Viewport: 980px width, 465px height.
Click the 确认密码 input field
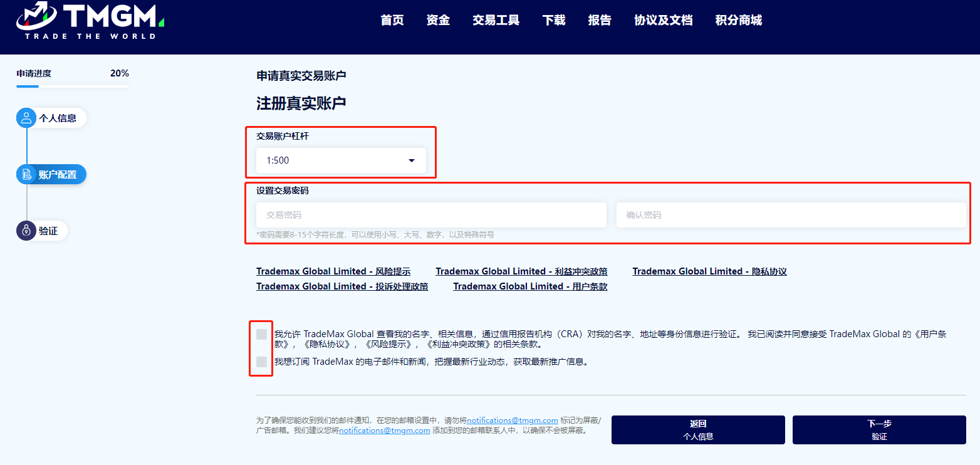791,215
